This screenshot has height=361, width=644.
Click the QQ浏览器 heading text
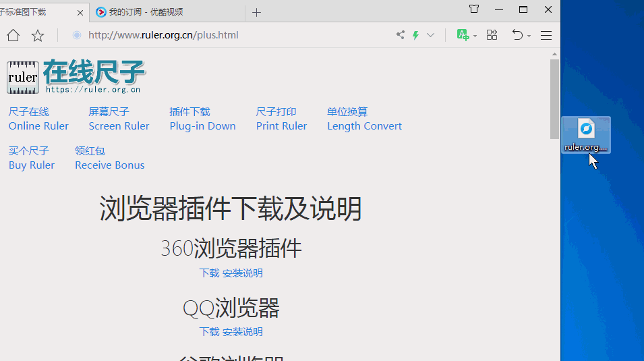point(231,308)
